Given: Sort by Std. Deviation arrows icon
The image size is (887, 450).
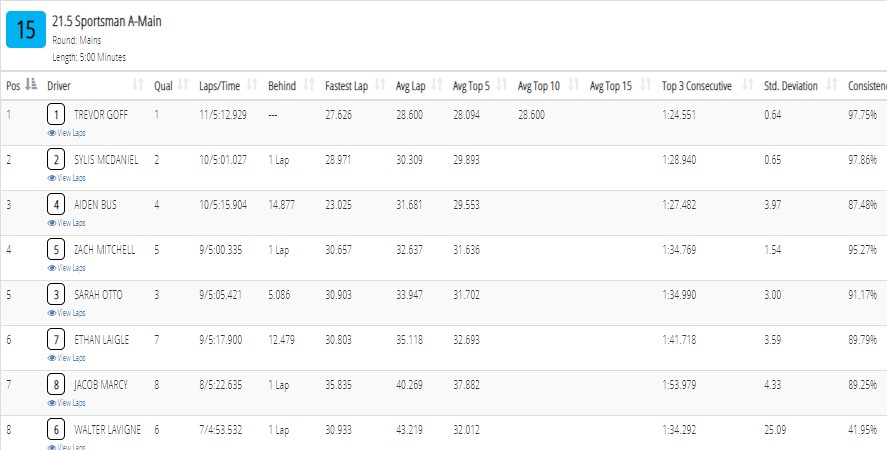Looking at the screenshot, I should 832,85.
